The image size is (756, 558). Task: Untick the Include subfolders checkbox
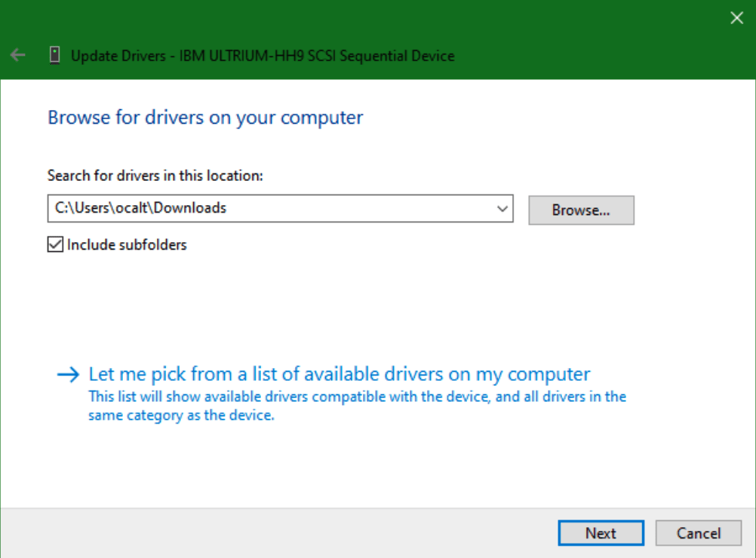click(x=55, y=244)
